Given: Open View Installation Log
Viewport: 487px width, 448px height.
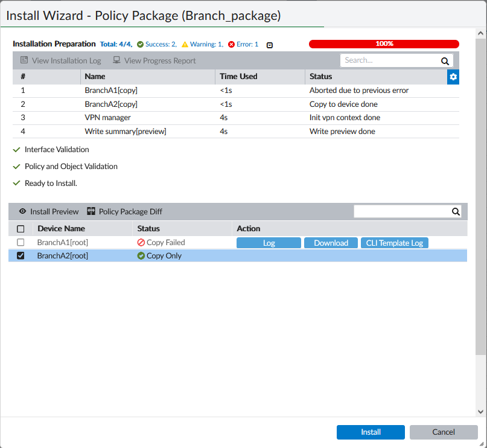Looking at the screenshot, I should (x=60, y=60).
